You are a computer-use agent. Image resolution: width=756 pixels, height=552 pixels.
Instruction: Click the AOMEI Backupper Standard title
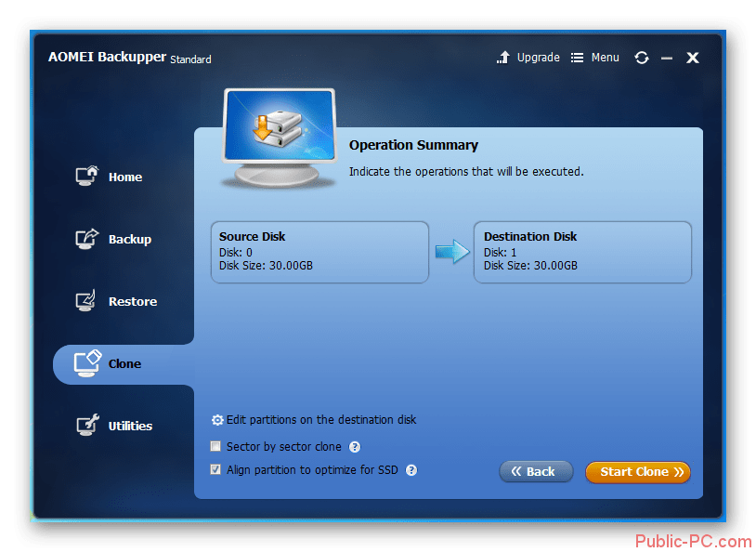tap(130, 58)
